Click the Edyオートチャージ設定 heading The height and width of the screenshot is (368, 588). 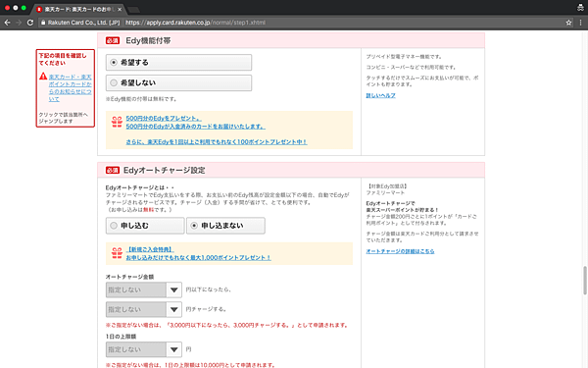tap(165, 170)
